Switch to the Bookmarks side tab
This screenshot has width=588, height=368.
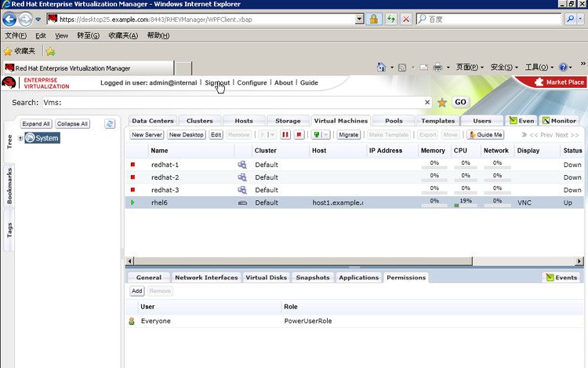(x=9, y=186)
